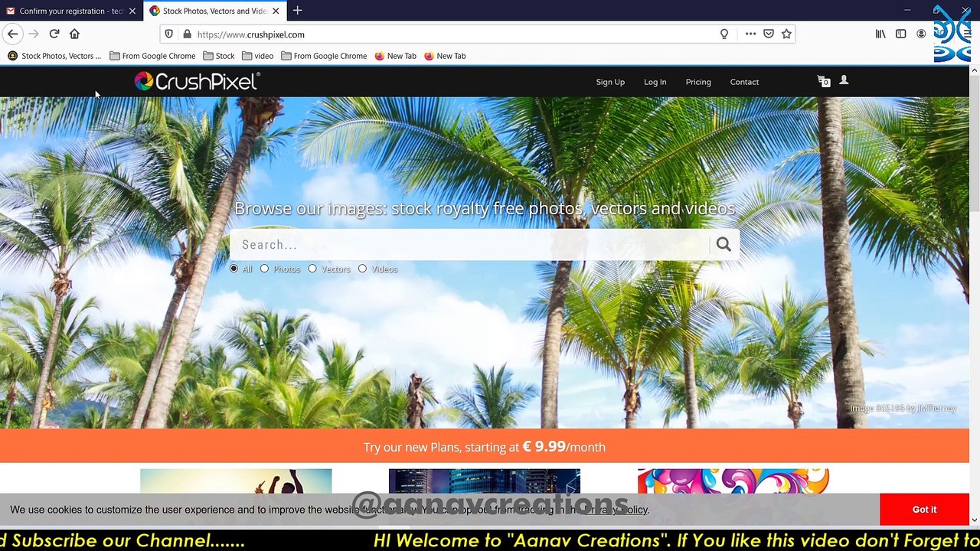
Task: Toggle the browser sidebar icon
Action: coord(901,34)
